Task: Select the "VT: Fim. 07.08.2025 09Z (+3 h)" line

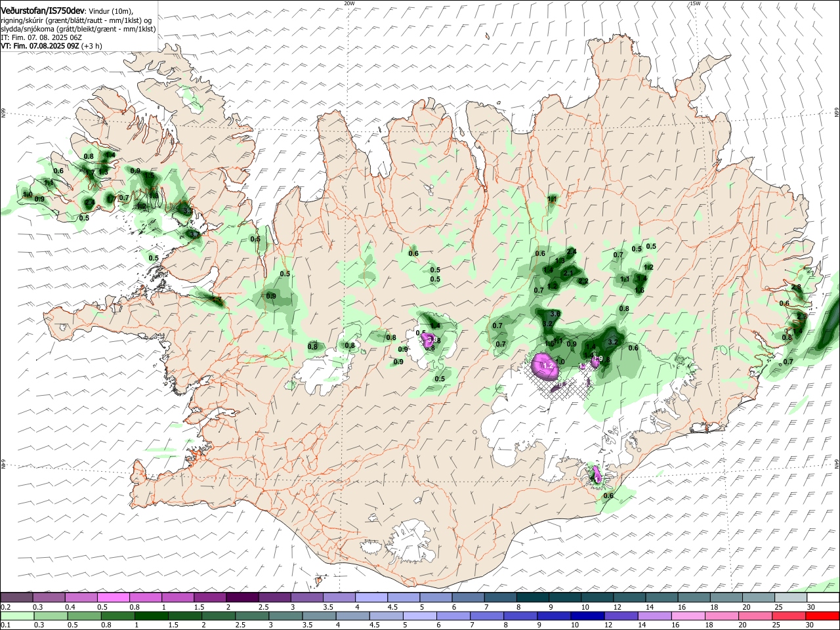Action: pyautogui.click(x=51, y=46)
